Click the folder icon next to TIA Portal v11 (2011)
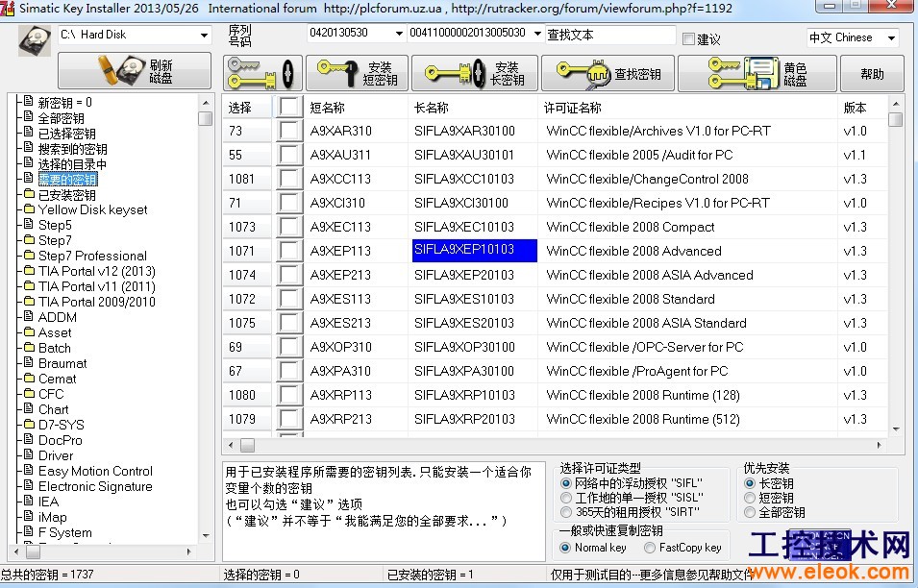This screenshot has width=918, height=588. 29,285
